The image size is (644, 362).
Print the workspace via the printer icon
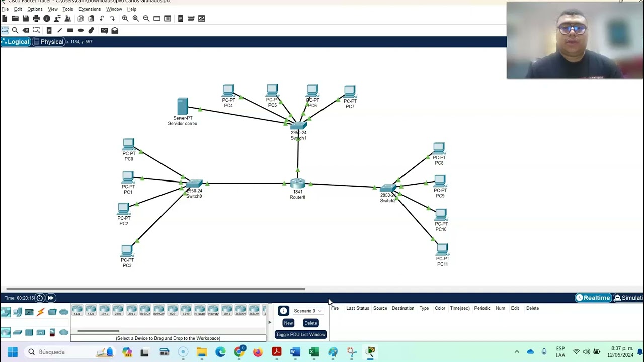[x=36, y=19]
